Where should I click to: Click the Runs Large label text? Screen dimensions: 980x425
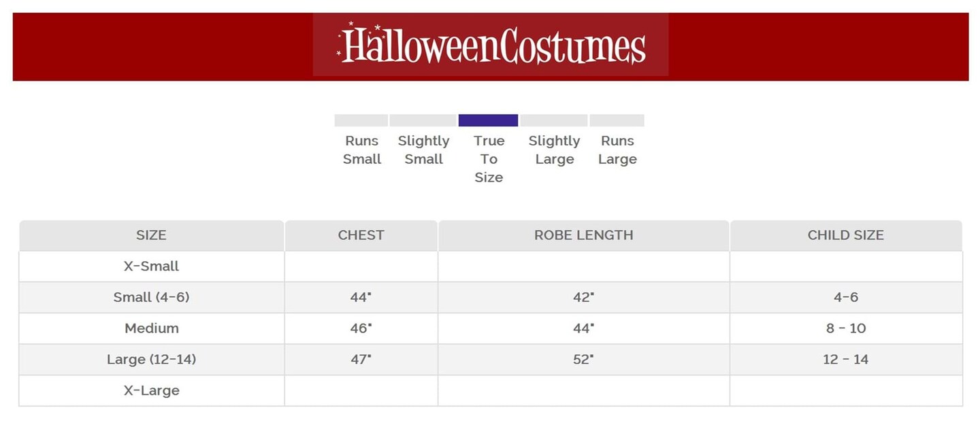point(617,150)
